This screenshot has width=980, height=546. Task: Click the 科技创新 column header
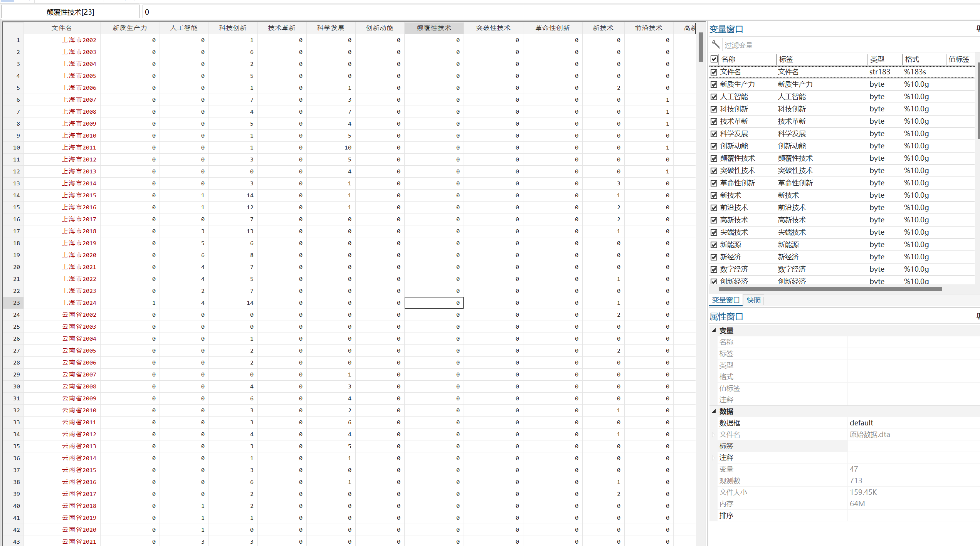point(233,28)
